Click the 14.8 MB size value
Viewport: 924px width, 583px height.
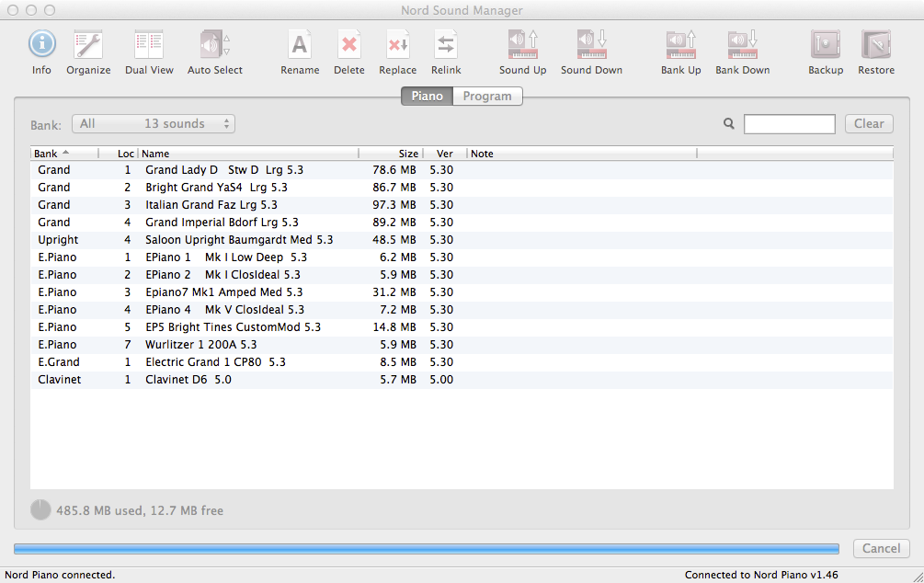tap(394, 327)
